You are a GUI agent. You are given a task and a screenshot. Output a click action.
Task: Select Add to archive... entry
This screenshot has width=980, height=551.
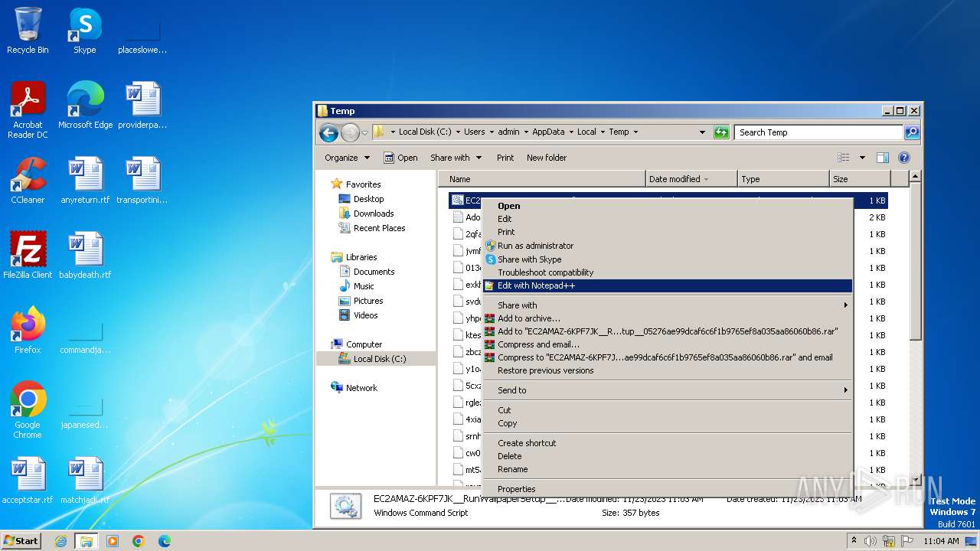(667, 318)
